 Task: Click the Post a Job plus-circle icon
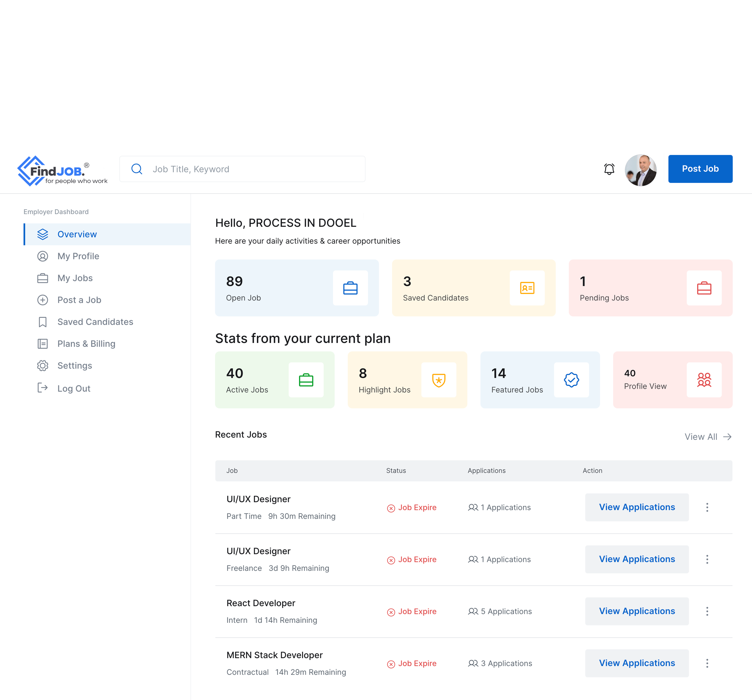pyautogui.click(x=43, y=300)
